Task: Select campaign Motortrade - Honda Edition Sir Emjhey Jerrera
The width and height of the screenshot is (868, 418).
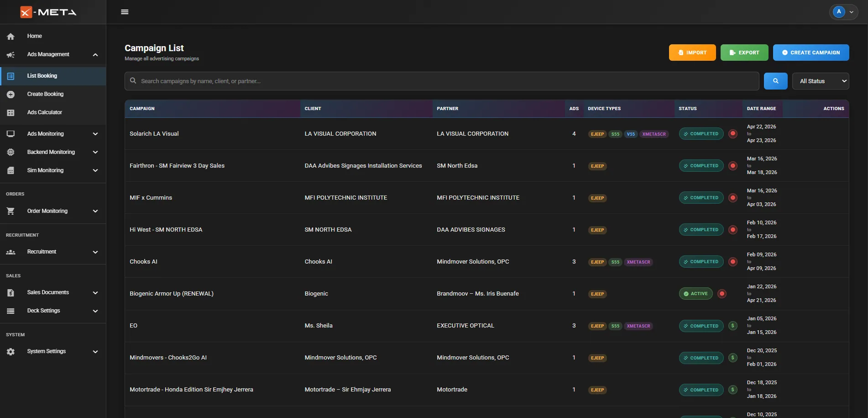Action: pos(191,390)
